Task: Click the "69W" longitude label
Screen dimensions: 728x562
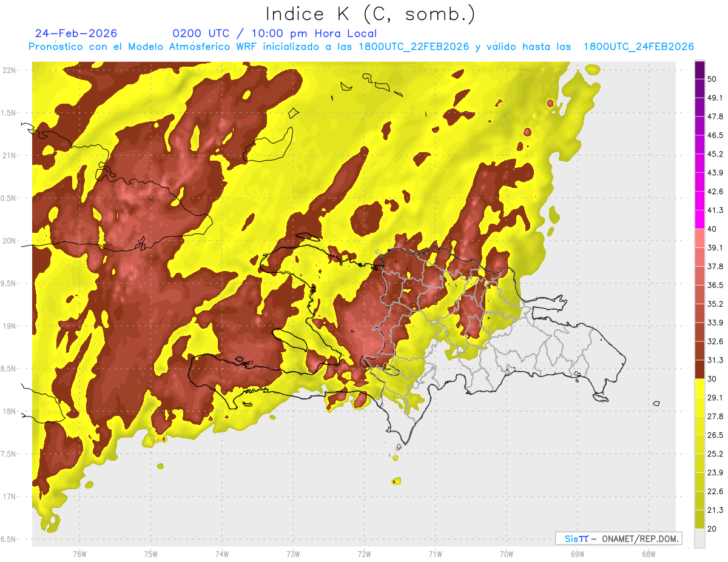Action: point(578,554)
